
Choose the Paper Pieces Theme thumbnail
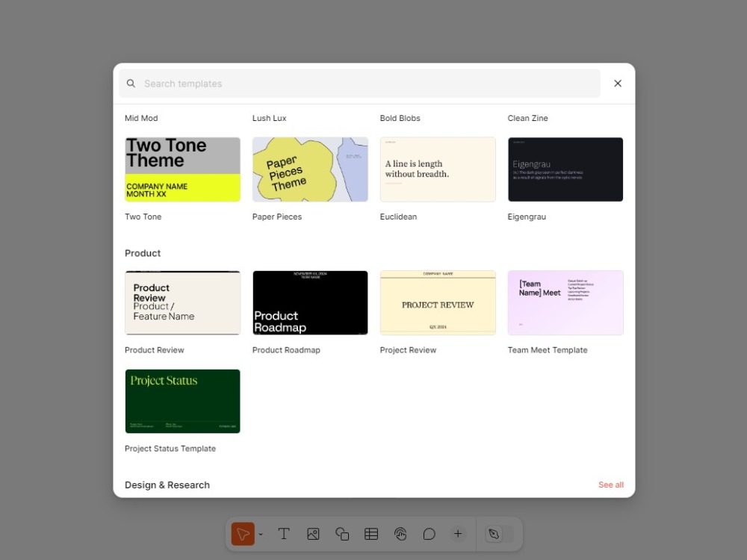click(x=310, y=169)
